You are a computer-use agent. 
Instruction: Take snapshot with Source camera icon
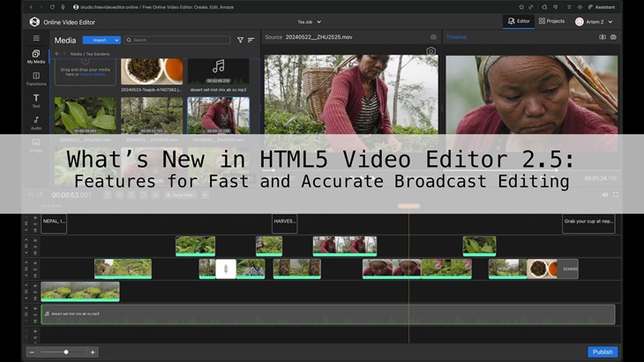click(433, 37)
